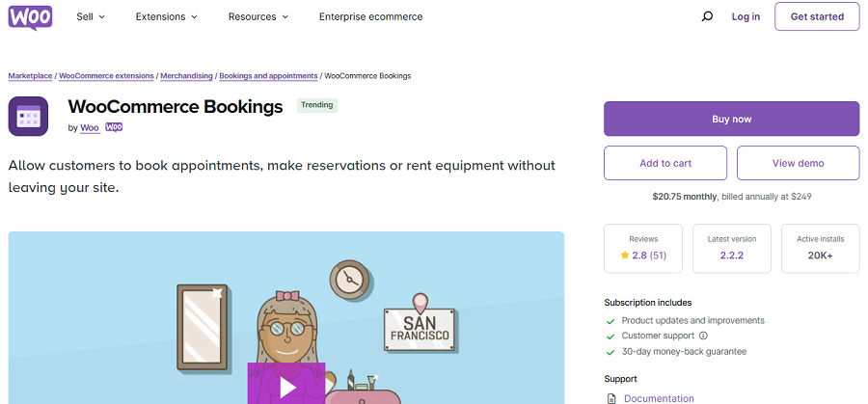The height and width of the screenshot is (404, 868).
Task: Open Enterprise ecommerce page
Action: tap(371, 16)
